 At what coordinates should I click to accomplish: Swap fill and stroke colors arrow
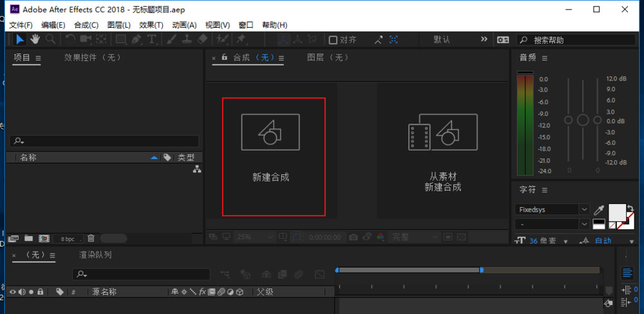(x=630, y=208)
